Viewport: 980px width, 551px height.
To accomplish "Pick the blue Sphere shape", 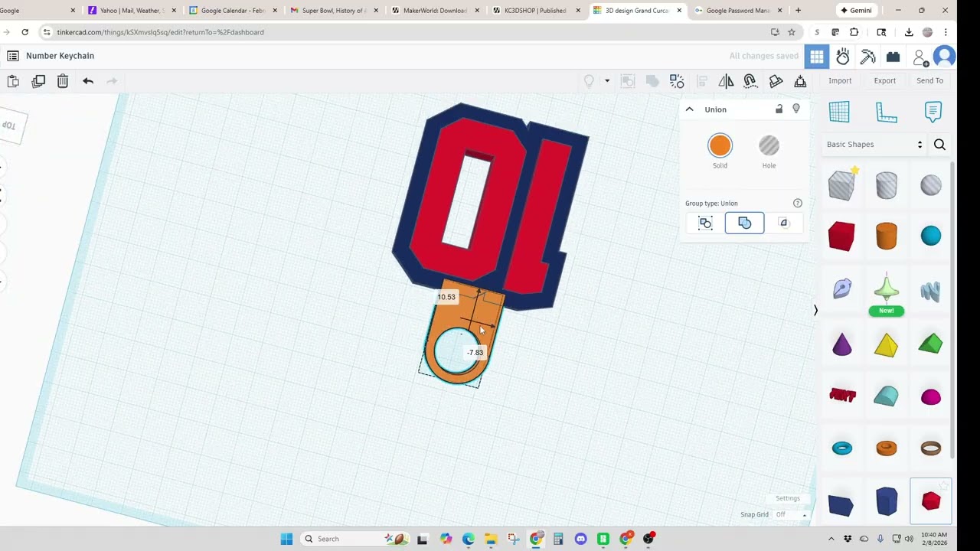I will pos(931,236).
